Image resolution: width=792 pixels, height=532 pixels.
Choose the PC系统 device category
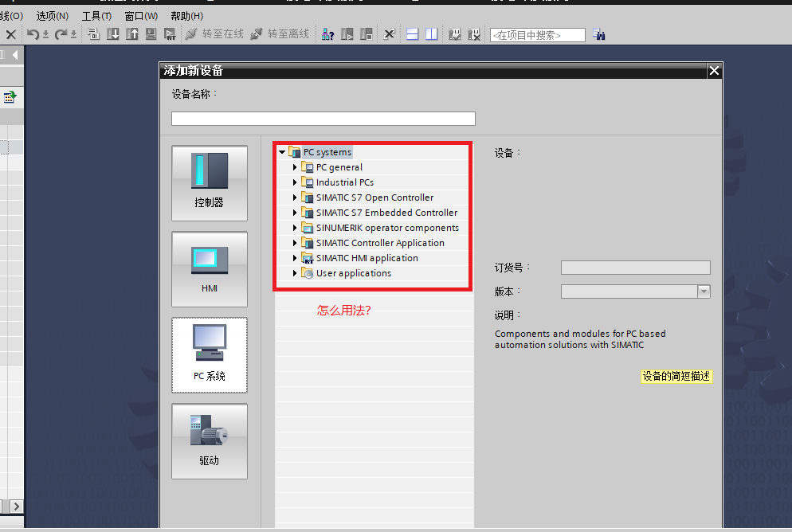[209, 354]
